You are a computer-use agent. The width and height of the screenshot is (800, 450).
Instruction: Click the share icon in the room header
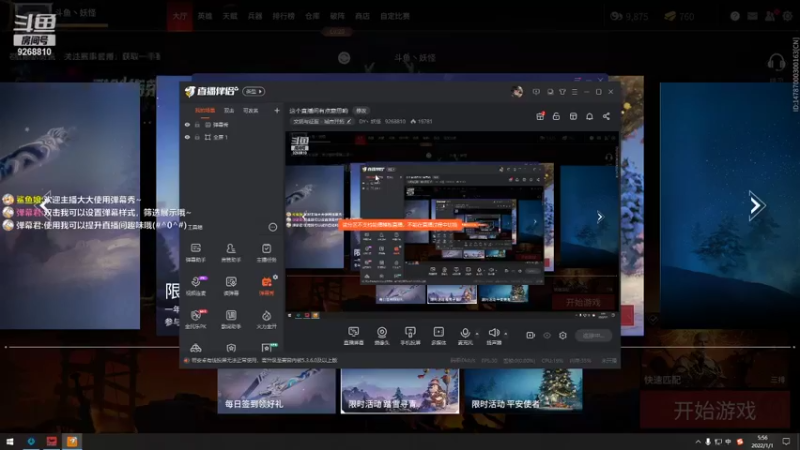point(606,116)
